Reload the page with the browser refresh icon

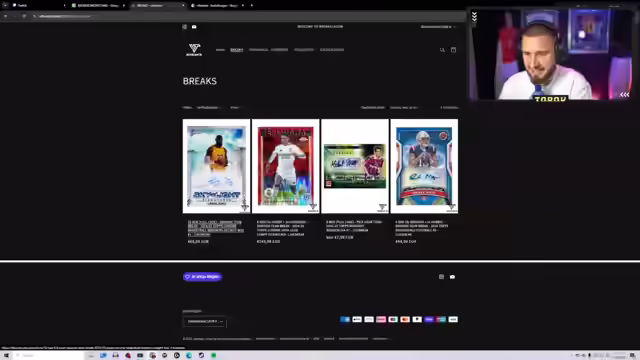coord(24,16)
